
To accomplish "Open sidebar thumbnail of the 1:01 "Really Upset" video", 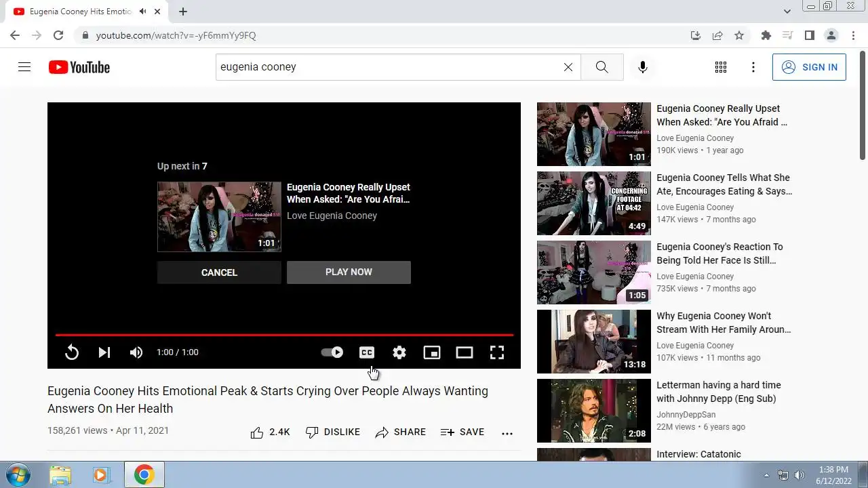I will point(594,134).
